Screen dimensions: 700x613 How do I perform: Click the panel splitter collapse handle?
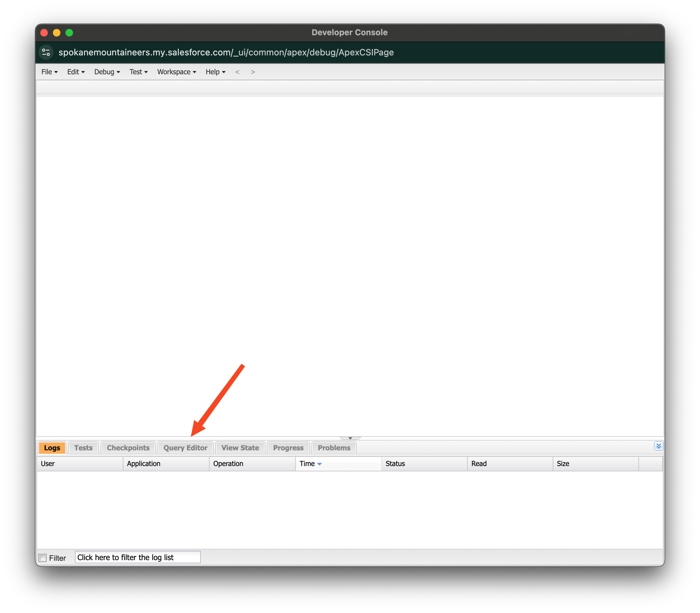(x=350, y=438)
